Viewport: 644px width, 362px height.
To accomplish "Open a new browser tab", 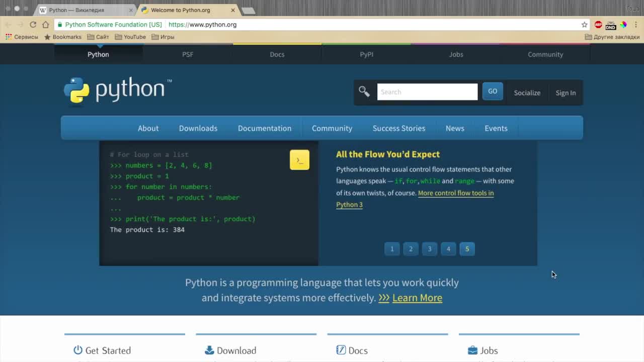I will pos(248,11).
